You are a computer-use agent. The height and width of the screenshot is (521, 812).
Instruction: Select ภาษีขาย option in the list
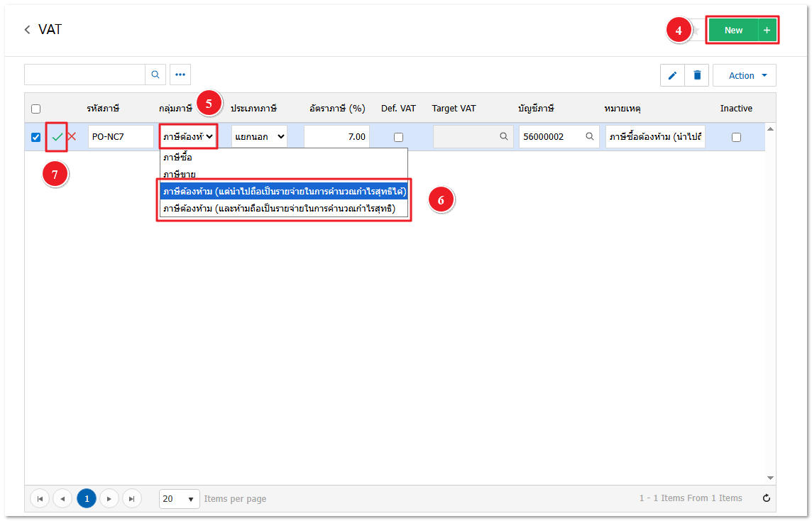179,174
